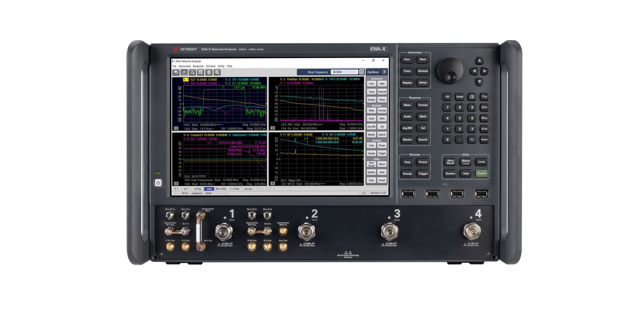Click the rightmost front-panel USB port
Viewport: 644px width, 322px height.
tap(481, 194)
